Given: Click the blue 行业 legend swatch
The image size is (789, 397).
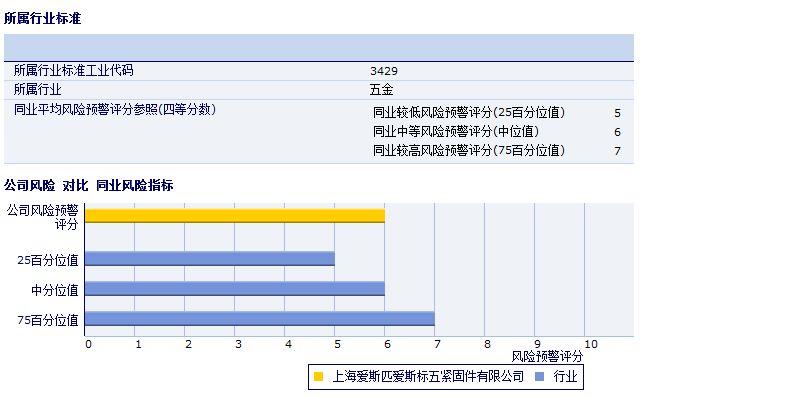Looking at the screenshot, I should pos(539,376).
